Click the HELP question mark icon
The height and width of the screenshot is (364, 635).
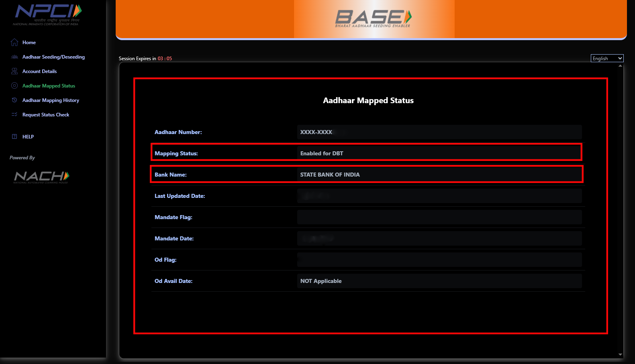coord(14,137)
